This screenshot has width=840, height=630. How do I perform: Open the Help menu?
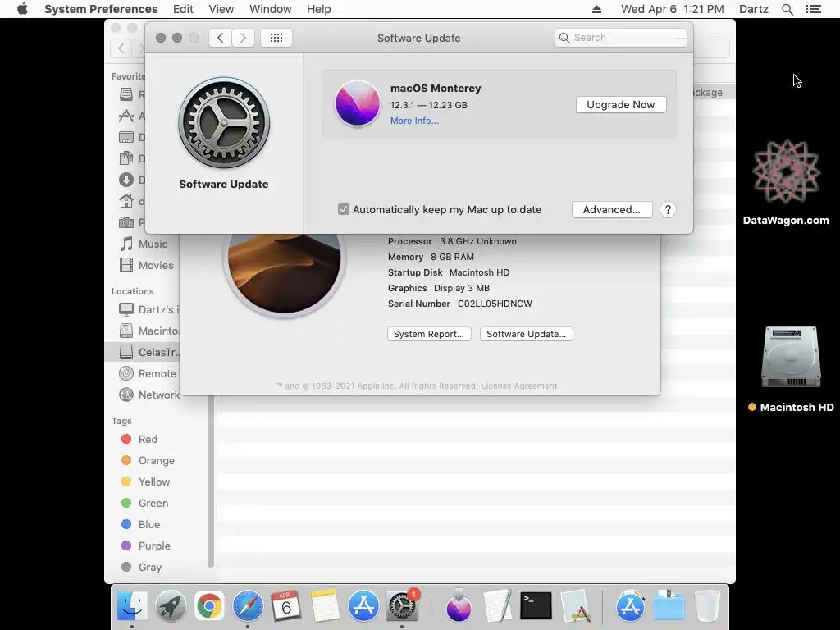coord(319,9)
